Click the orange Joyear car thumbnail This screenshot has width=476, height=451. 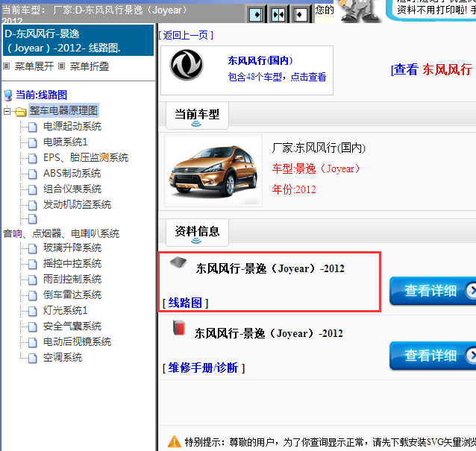[x=213, y=171]
